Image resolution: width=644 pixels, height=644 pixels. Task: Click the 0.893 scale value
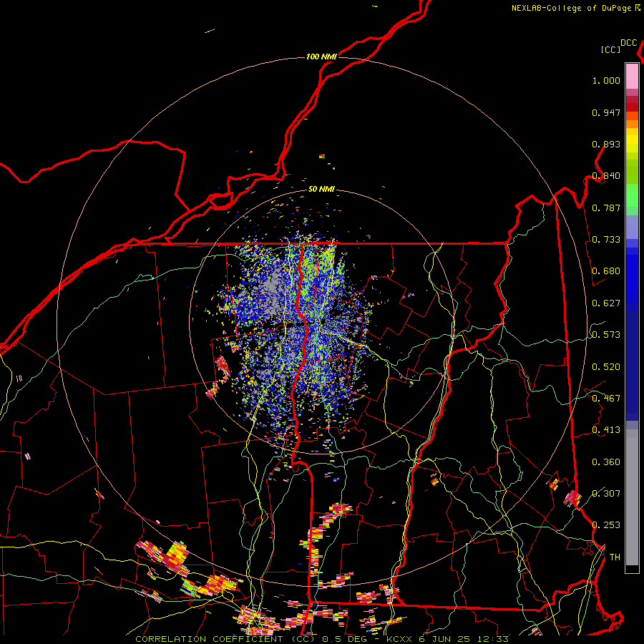[606, 144]
